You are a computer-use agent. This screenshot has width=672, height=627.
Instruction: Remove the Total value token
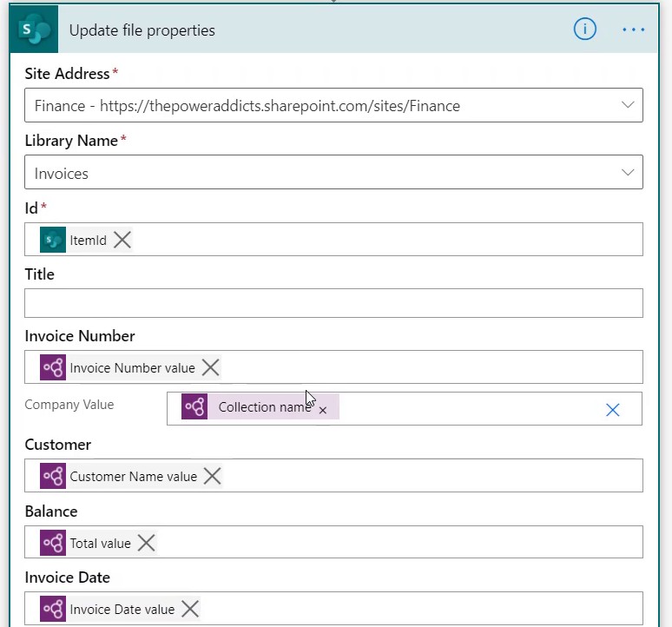pyautogui.click(x=146, y=543)
